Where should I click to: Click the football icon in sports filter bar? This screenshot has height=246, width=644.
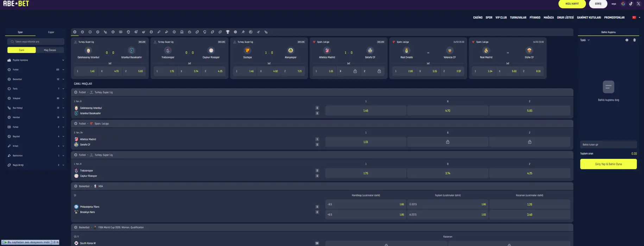pos(75,32)
